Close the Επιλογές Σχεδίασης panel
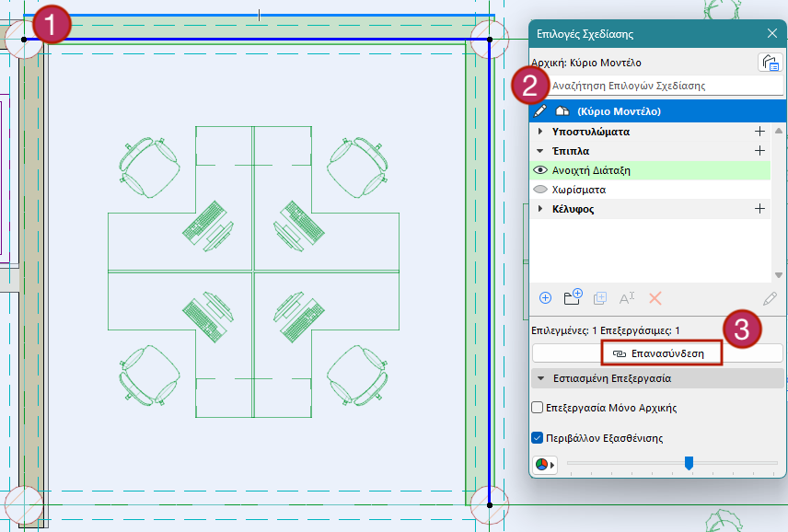 [x=772, y=33]
